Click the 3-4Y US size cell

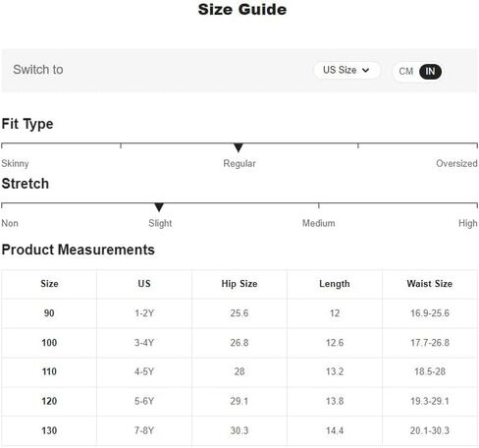point(144,343)
